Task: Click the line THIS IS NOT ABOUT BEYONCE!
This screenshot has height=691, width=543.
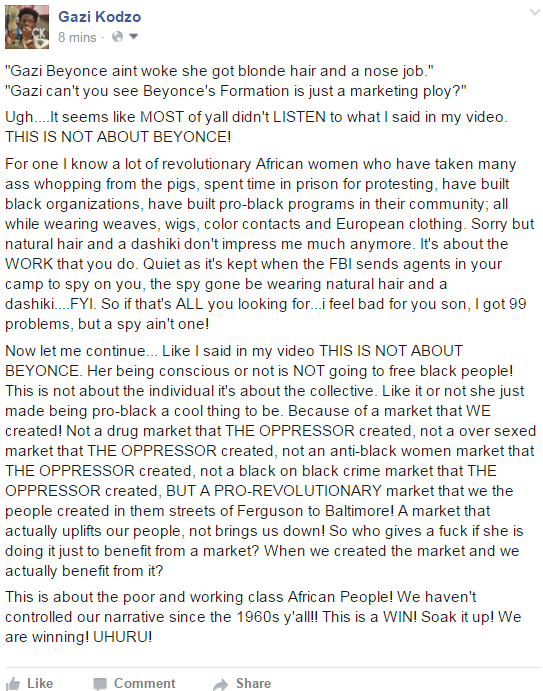Action: click(x=118, y=137)
